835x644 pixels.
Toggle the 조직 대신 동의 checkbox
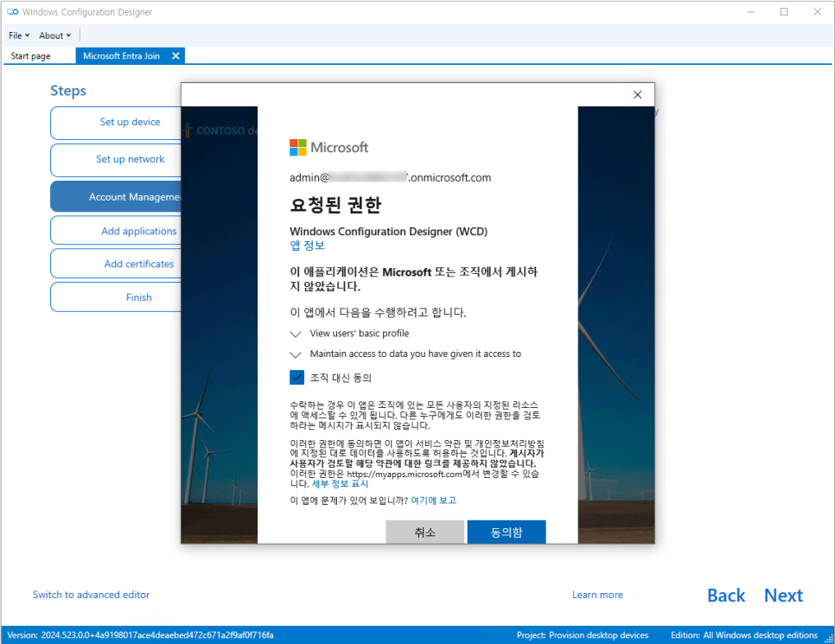pos(296,378)
